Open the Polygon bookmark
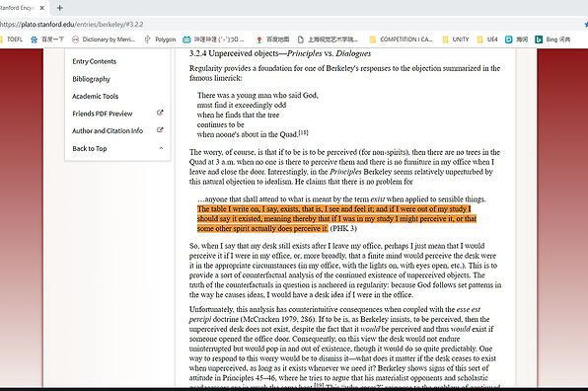This screenshot has width=588, height=391. pos(160,39)
